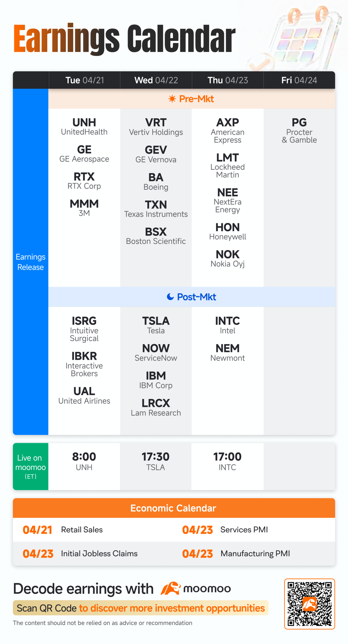Select the Tue 04/21 column header
348x644 pixels.
(85, 80)
